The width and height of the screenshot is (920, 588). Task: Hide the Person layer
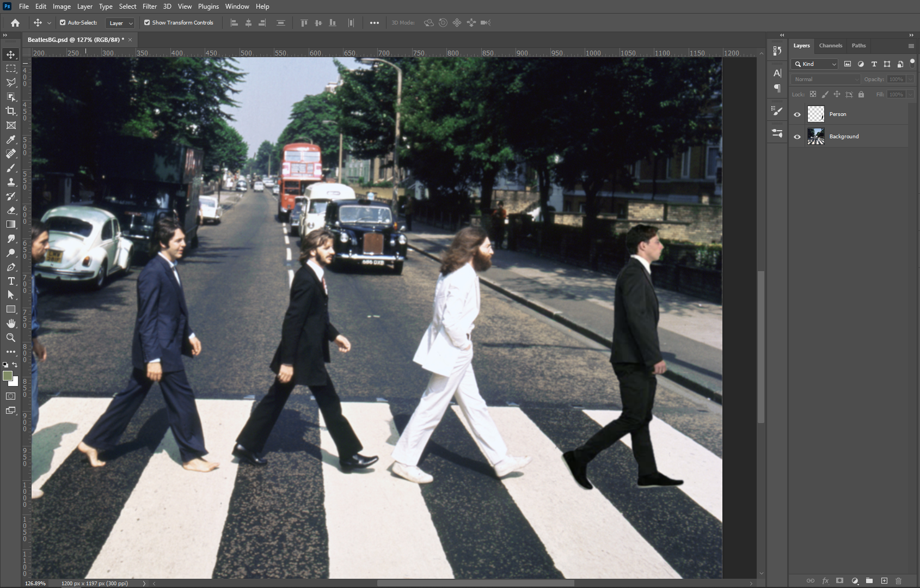click(x=798, y=114)
